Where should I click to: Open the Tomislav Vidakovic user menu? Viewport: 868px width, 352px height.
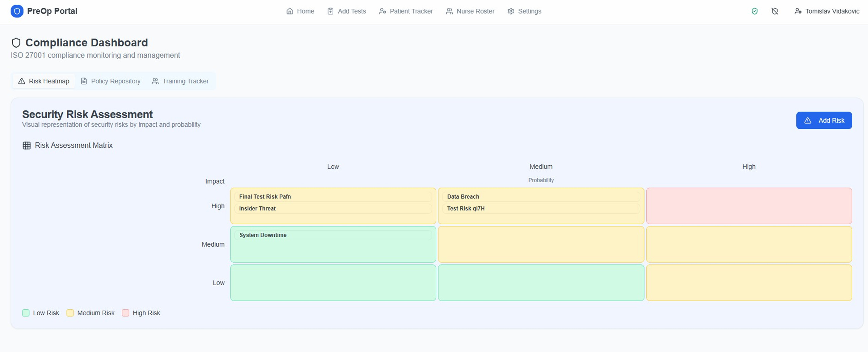pos(827,11)
